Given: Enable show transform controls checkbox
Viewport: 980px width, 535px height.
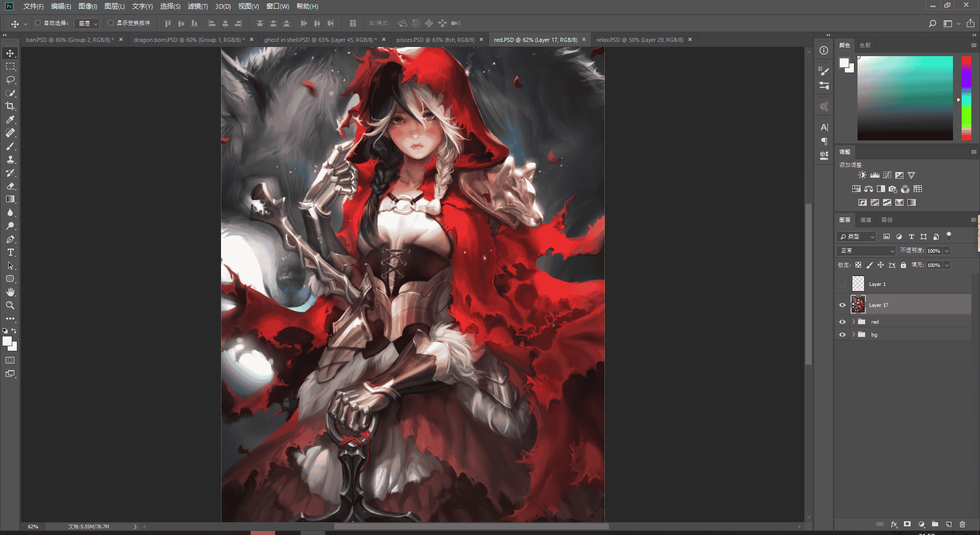Looking at the screenshot, I should 111,23.
